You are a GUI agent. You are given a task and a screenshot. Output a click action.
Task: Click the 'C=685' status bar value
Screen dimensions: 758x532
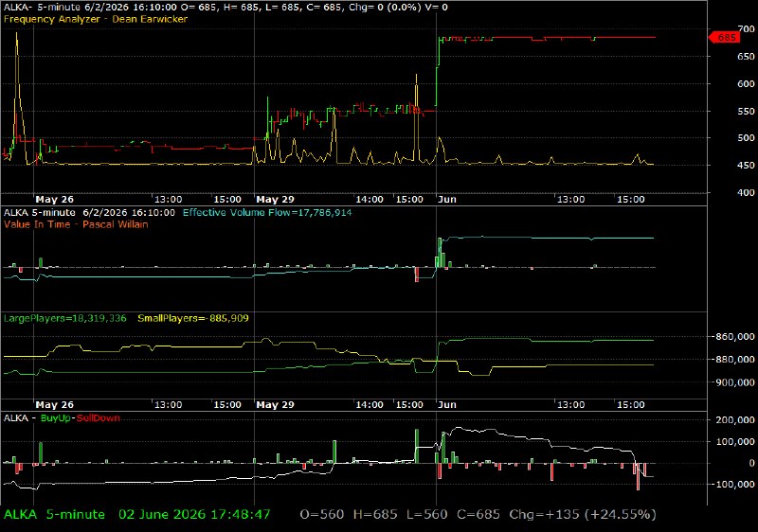478,515
